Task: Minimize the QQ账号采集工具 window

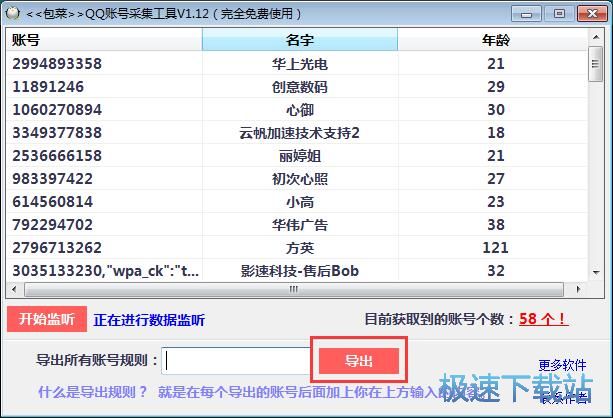Action: tap(526, 14)
